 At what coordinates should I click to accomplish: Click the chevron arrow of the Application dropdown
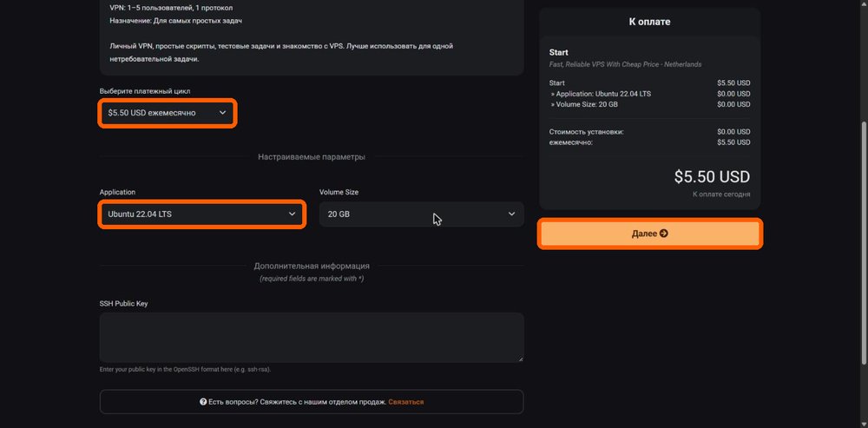pyautogui.click(x=293, y=214)
